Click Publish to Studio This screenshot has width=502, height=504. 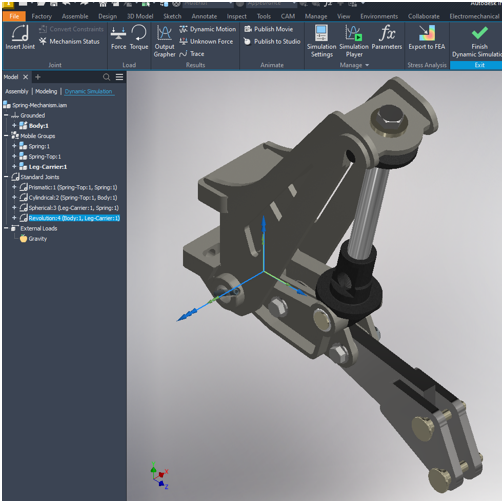272,41
